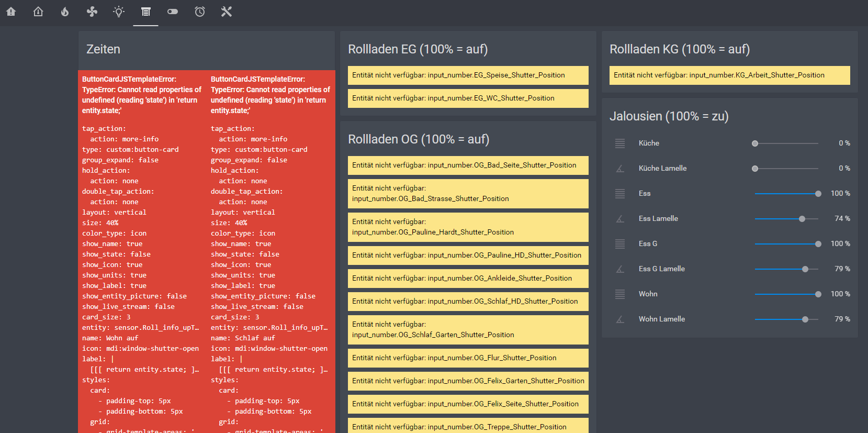Click the KG_Arbeit_Shutter_Position warning
The width and height of the screenshot is (868, 433).
pos(730,75)
